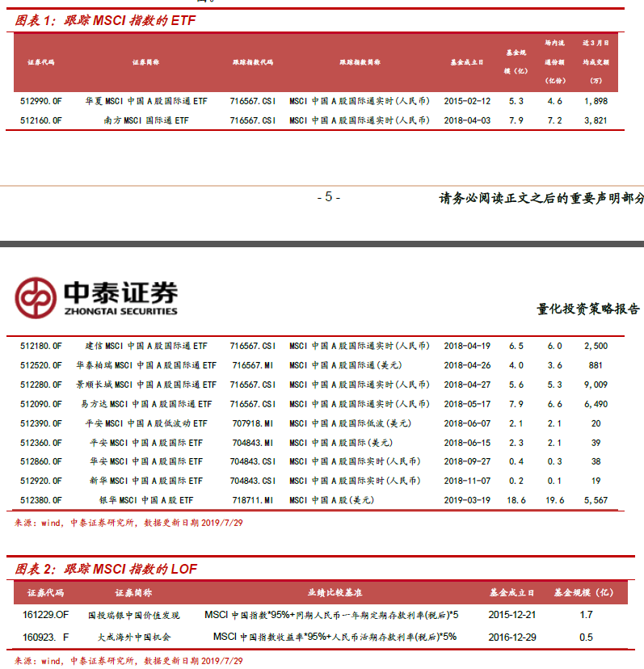
Task: Click fund name 易方达 MSCI 中国 A 股国际通 ETF
Action: click(146, 404)
